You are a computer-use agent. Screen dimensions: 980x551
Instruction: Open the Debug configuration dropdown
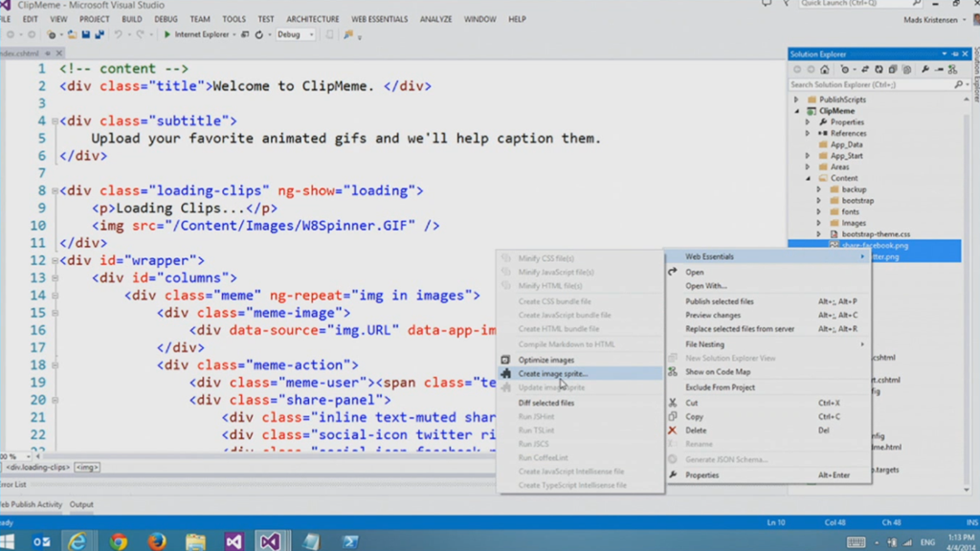(295, 35)
